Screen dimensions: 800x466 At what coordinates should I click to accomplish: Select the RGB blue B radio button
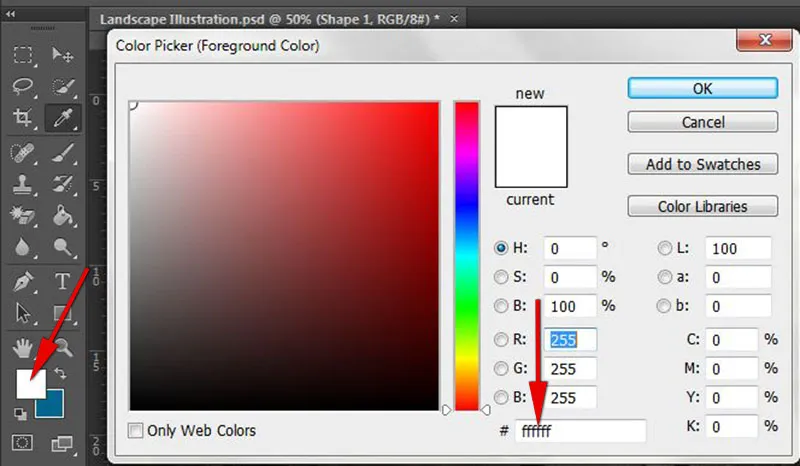coord(501,397)
